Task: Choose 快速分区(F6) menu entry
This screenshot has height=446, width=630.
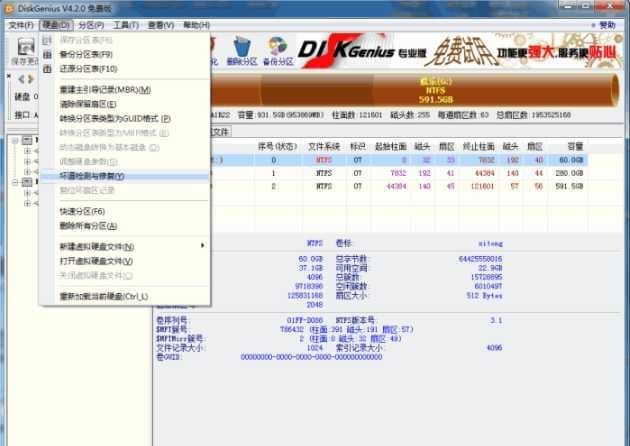Action: (x=125, y=212)
